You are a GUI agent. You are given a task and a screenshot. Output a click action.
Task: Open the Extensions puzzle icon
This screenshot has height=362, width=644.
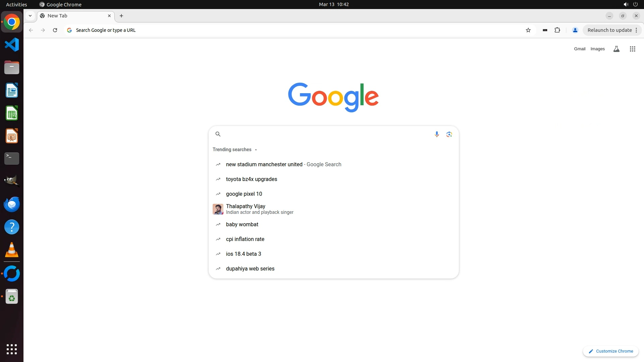point(557,30)
